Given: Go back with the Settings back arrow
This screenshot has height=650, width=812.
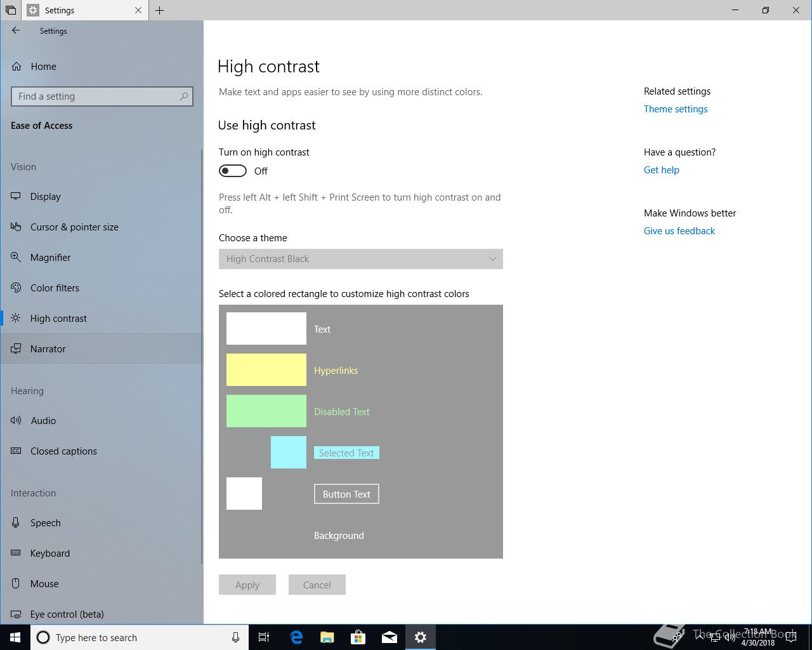Looking at the screenshot, I should point(16,30).
